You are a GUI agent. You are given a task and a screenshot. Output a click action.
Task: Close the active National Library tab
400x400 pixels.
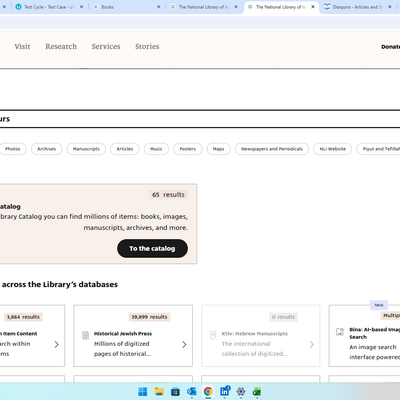[x=313, y=7]
